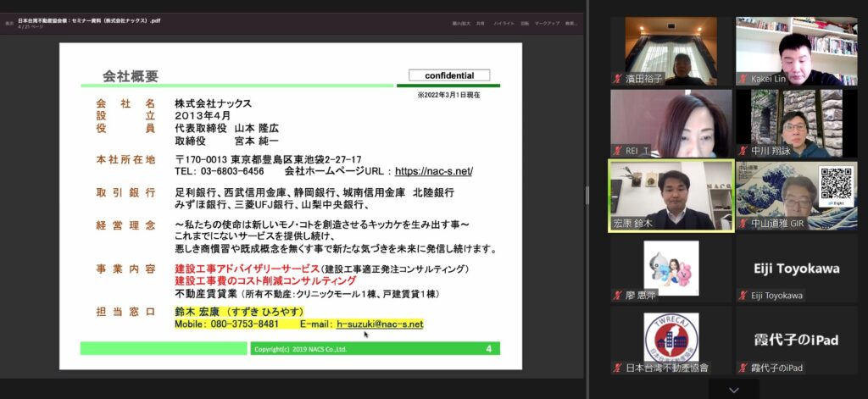
Task: Click the 2013年4月 establishment date
Action: coord(203,116)
